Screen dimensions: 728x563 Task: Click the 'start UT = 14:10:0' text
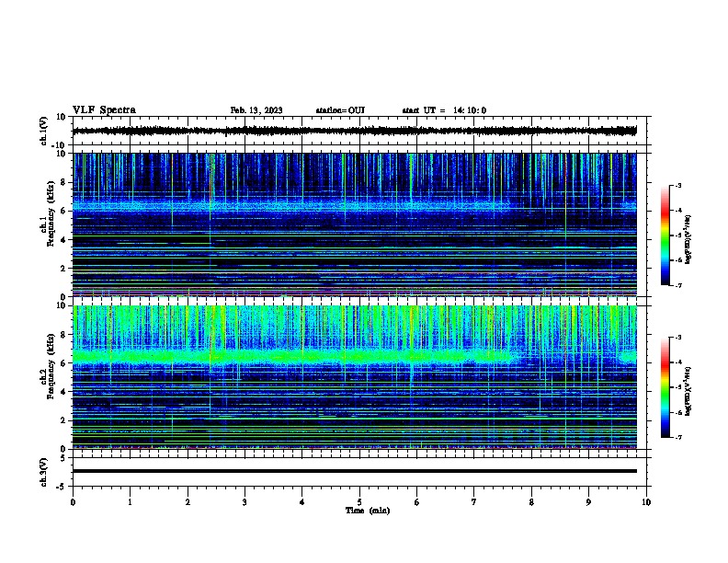444,110
